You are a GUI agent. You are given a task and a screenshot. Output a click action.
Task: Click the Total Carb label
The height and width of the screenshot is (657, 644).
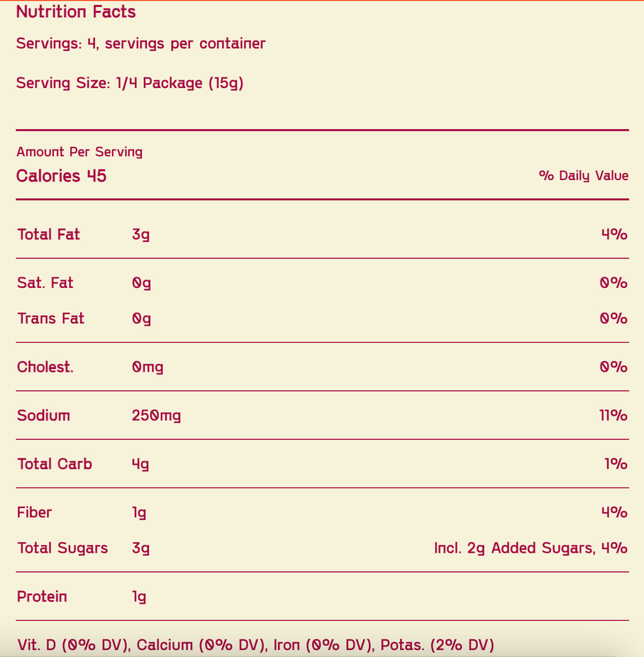pos(55,464)
